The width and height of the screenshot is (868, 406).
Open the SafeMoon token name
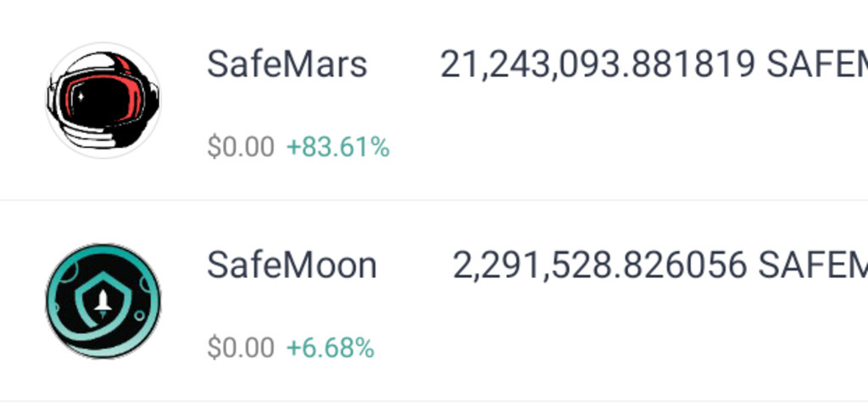[292, 265]
